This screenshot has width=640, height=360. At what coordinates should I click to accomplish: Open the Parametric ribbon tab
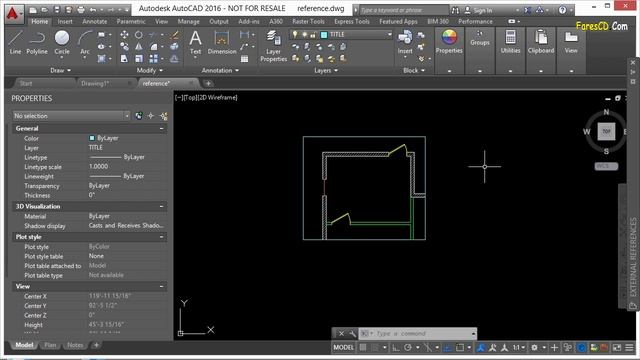131,21
